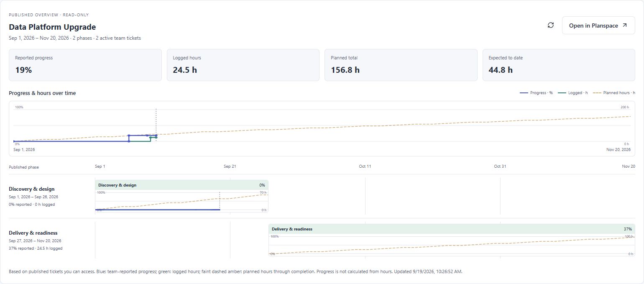The image size is (644, 284).
Task: Click the Oct 31 timeline date
Action: 500,166
